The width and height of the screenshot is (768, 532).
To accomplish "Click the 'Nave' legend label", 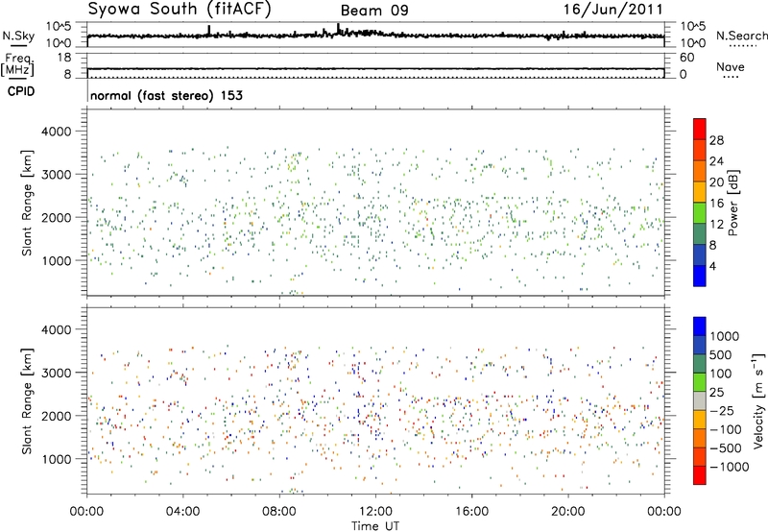I will click(731, 66).
